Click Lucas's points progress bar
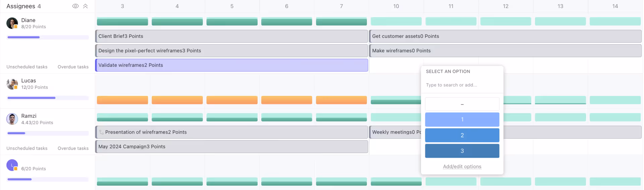 [x=48, y=98]
